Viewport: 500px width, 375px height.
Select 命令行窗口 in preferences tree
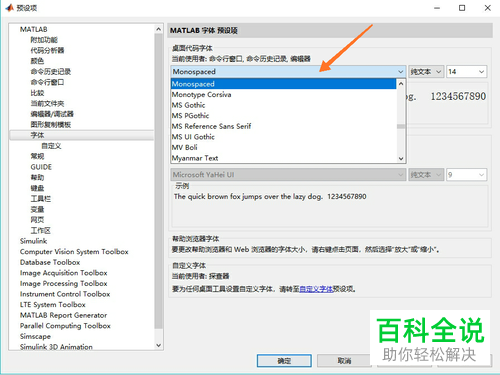click(x=47, y=82)
